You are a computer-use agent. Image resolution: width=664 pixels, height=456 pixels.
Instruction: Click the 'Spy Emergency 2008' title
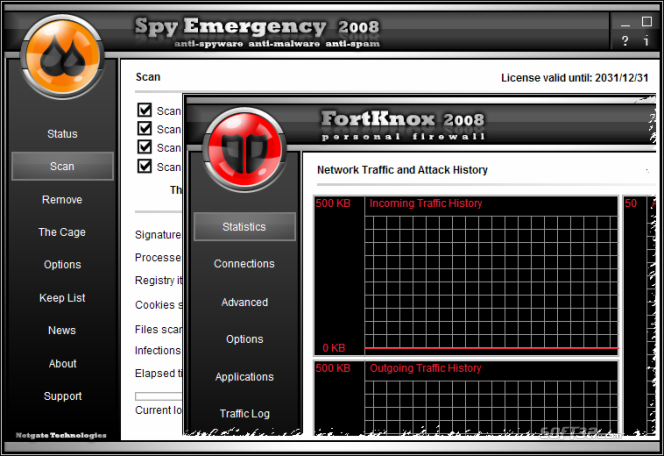click(257, 26)
